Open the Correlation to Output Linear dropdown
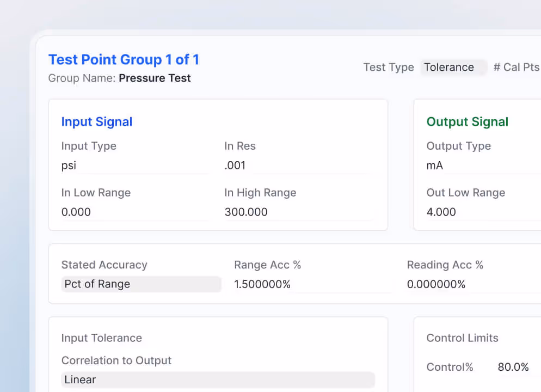The image size is (541, 392). click(x=218, y=379)
